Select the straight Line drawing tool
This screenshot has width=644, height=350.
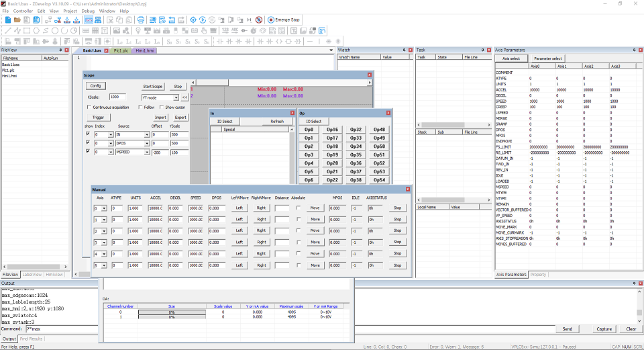[x=8, y=30]
